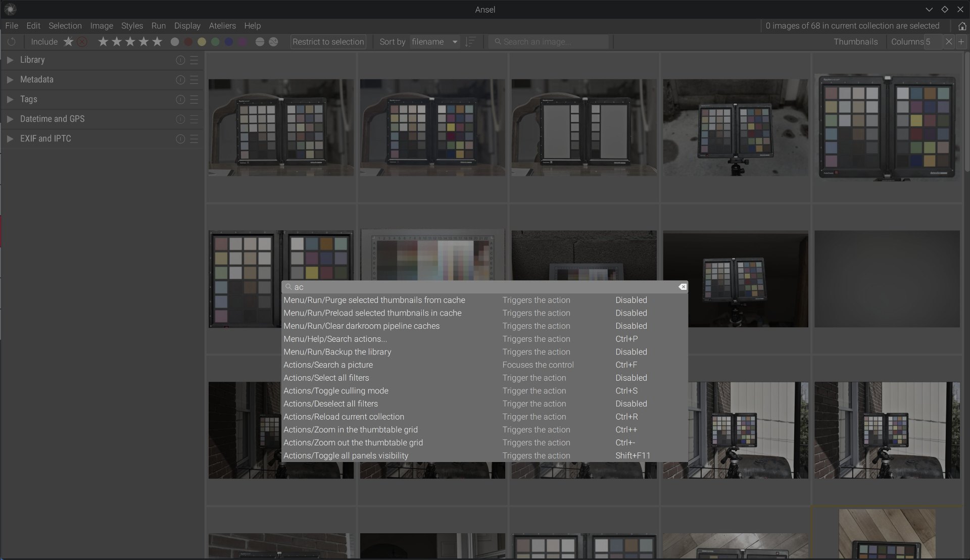
Task: Expand the Metadata panel
Action: 10,79
